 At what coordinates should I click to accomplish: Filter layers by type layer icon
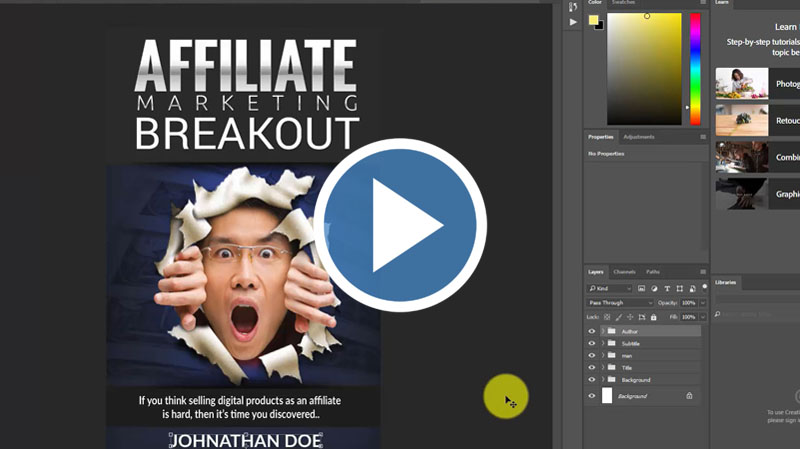(666, 288)
